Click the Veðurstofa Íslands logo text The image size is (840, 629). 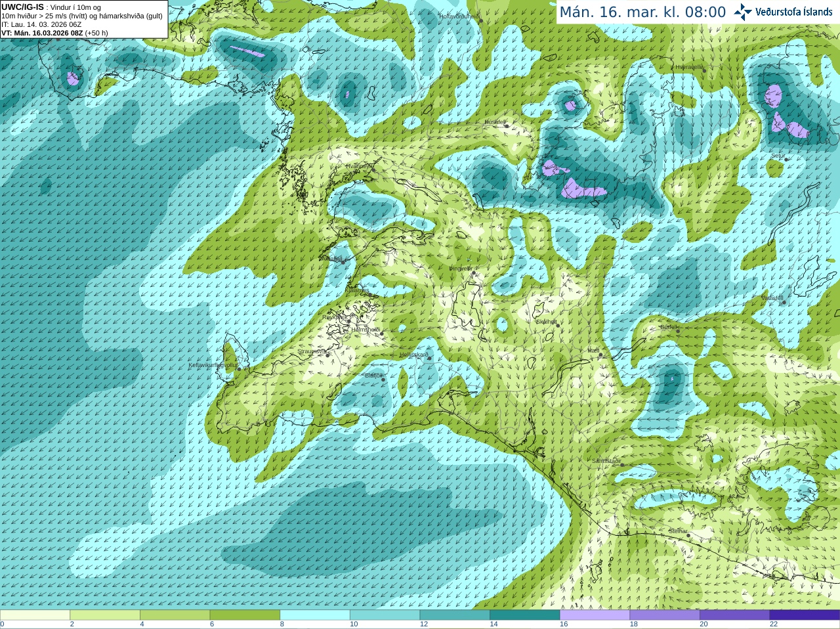(x=794, y=12)
